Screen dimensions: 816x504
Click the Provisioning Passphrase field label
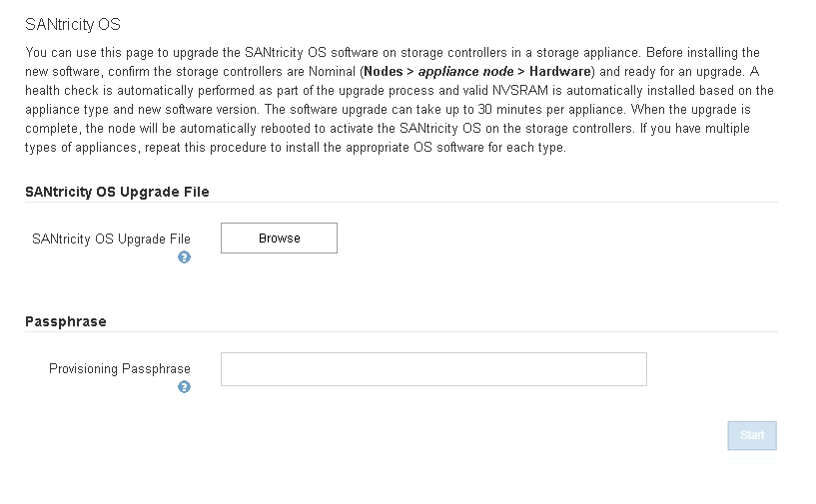(120, 368)
